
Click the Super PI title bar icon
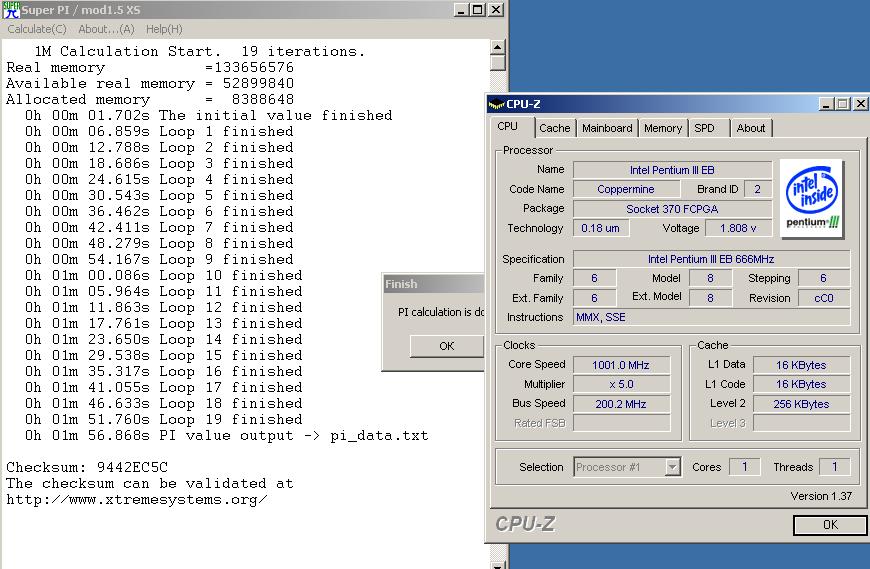(x=11, y=9)
